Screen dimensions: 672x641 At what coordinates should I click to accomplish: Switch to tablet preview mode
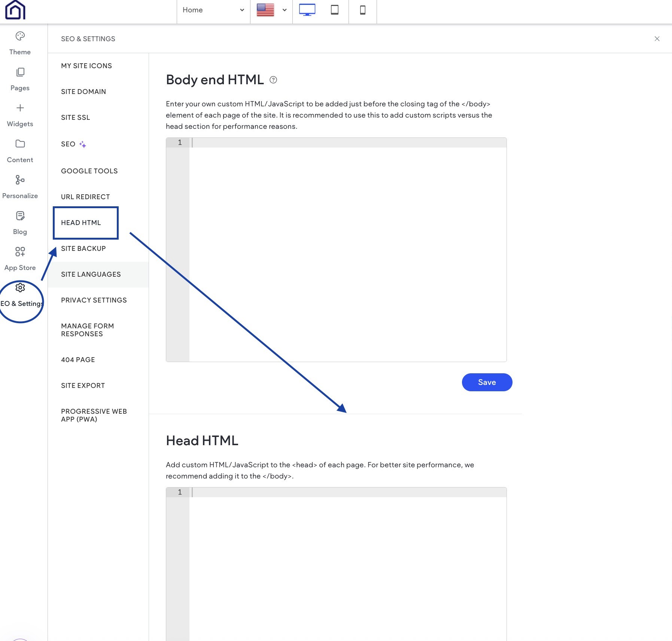pos(334,10)
